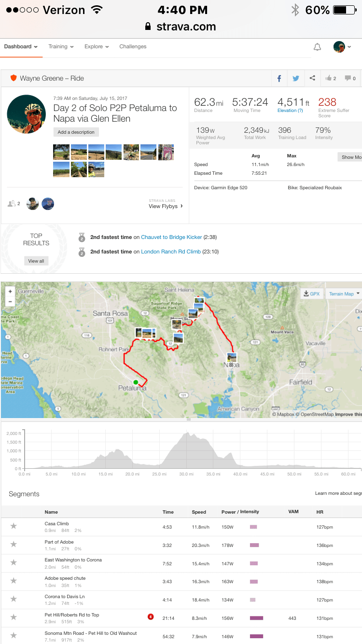362x644 pixels.
Task: Open the first ride photo thumbnail
Action: (61, 152)
